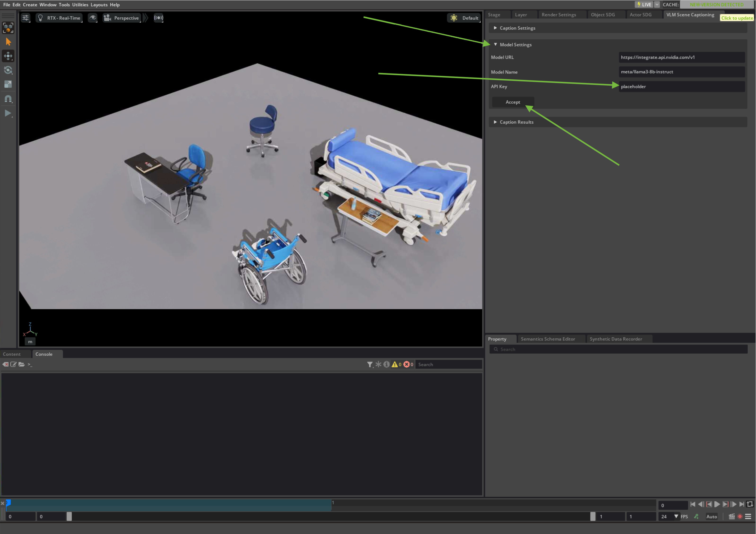The height and width of the screenshot is (534, 756).
Task: Open the File menu
Action: coord(7,4)
